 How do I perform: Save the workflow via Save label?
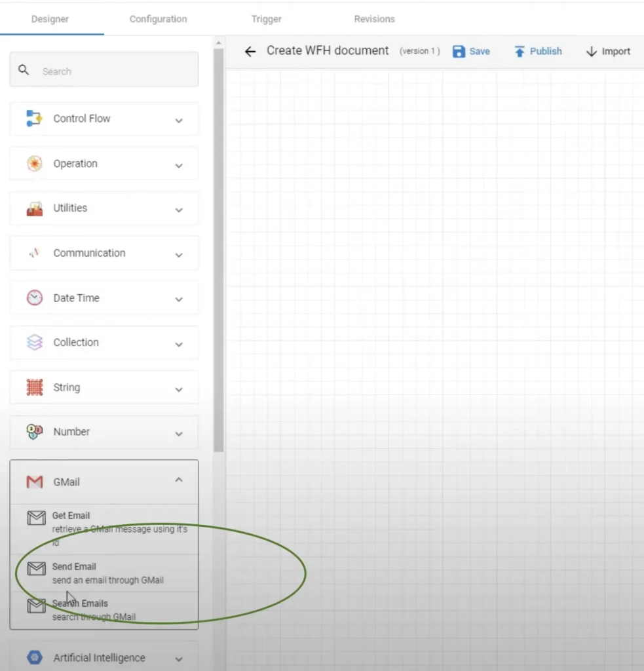point(480,51)
